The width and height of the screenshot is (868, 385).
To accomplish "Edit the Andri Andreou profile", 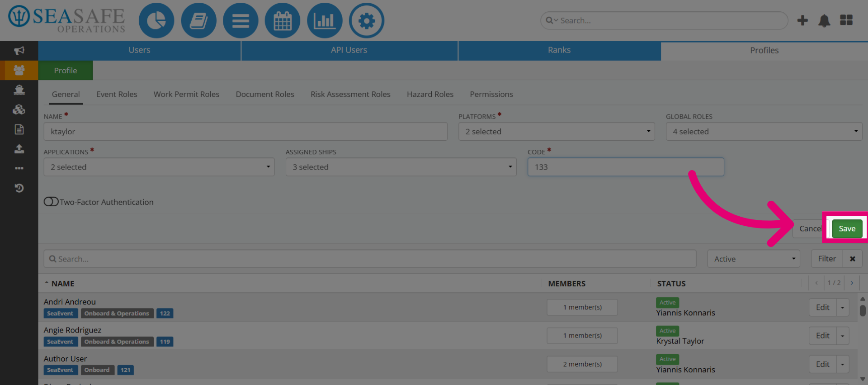I will pos(823,308).
